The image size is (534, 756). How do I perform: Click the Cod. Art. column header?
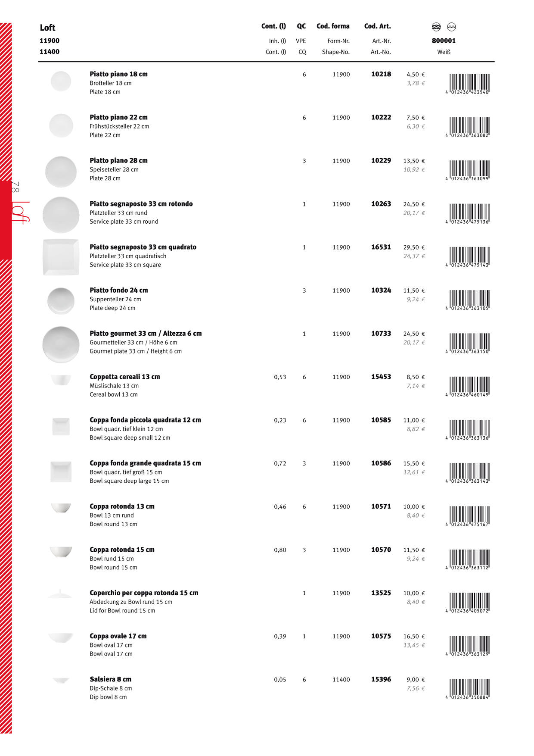coord(377,26)
